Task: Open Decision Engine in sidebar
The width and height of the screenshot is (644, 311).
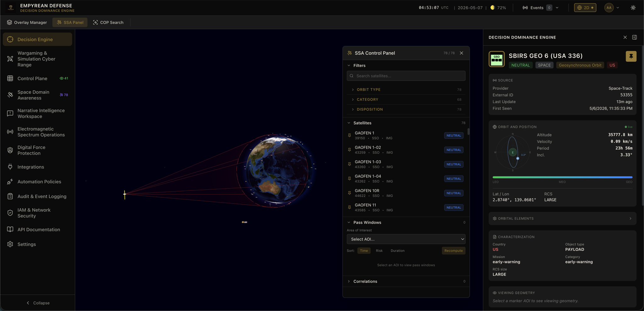Action: (37, 39)
